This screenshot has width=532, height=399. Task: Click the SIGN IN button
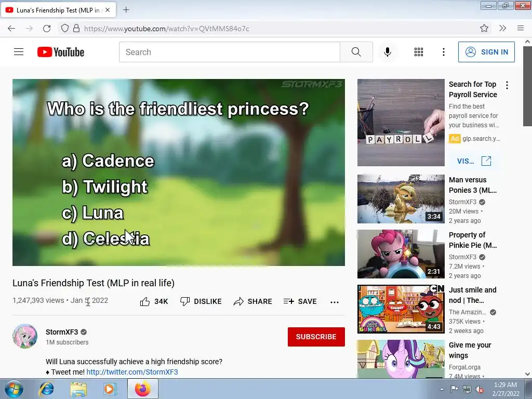(486, 52)
